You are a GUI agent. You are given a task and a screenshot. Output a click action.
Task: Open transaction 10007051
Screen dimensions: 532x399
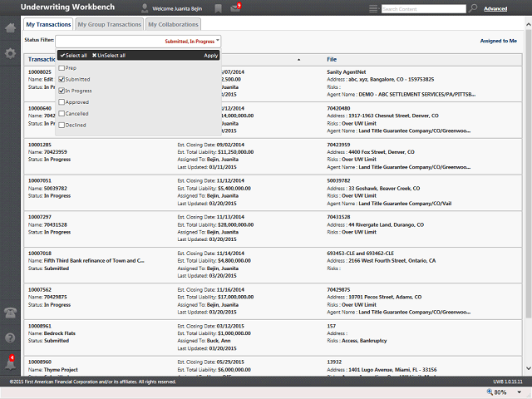40,181
